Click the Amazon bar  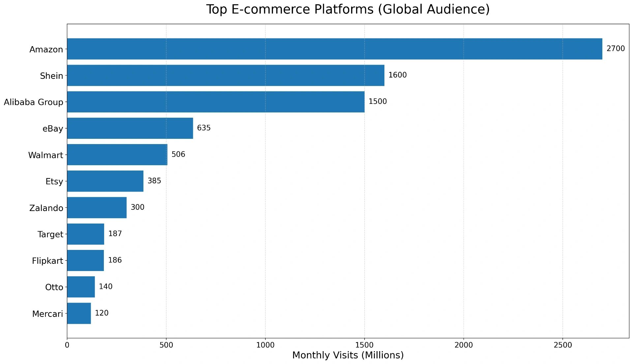(x=335, y=49)
